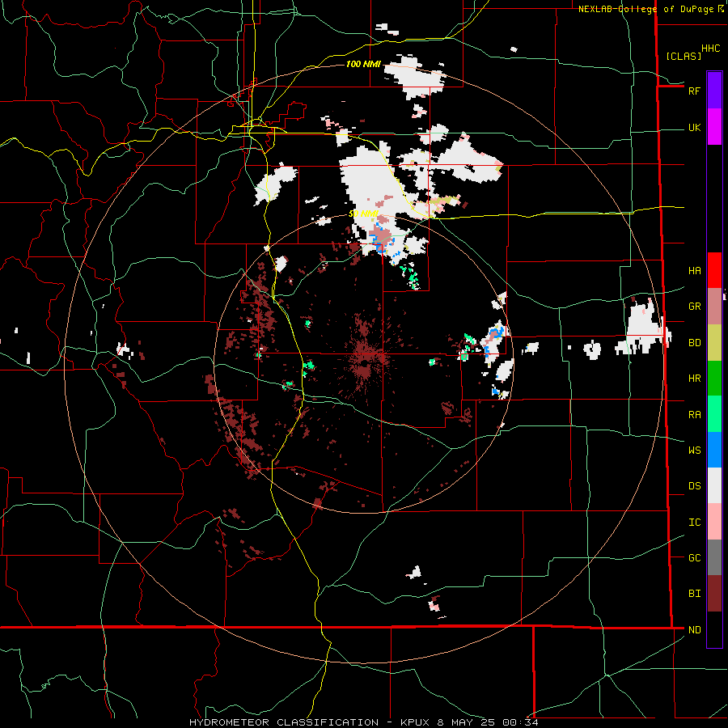Select the dusty-pink GR legend color block

[714, 306]
